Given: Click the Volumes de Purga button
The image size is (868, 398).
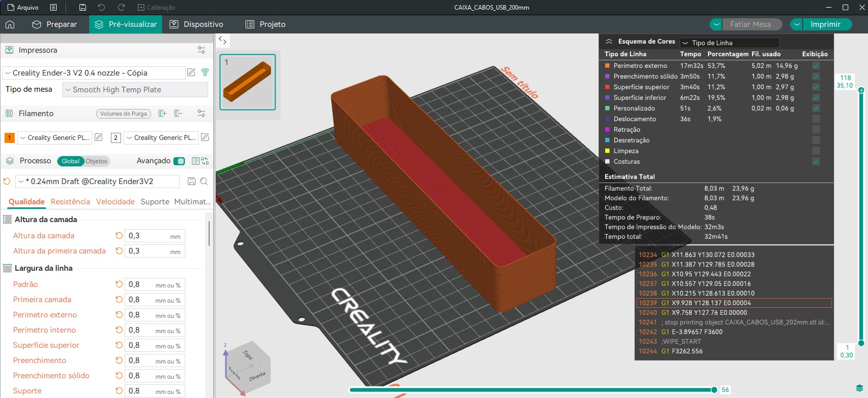Looking at the screenshot, I should tap(123, 114).
